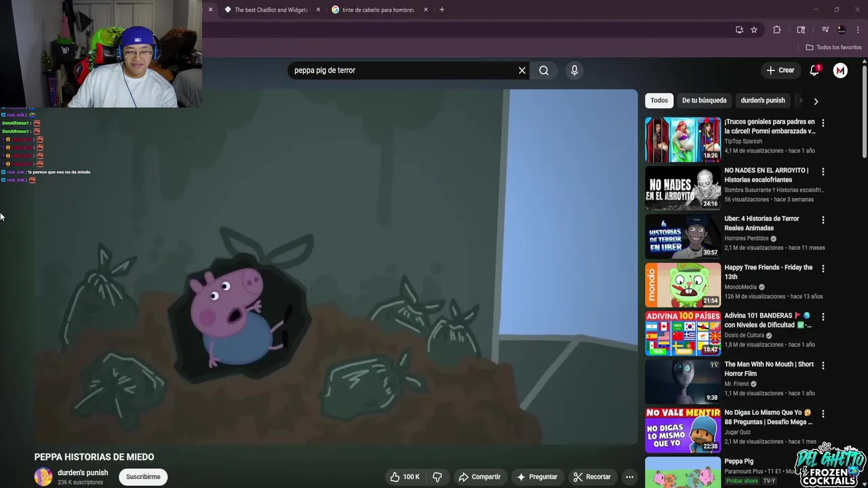Open Happy Tree Friends - Friday the 13th title
The image size is (868, 488).
768,272
